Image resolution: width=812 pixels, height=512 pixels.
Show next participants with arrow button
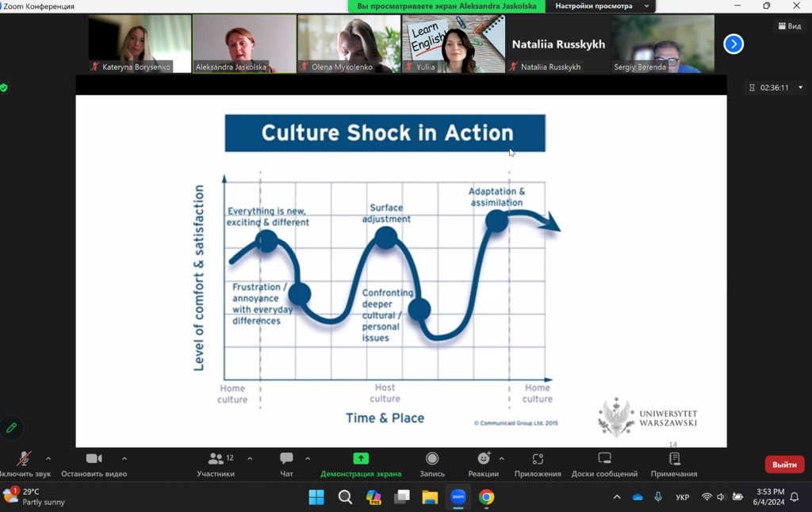(x=733, y=44)
